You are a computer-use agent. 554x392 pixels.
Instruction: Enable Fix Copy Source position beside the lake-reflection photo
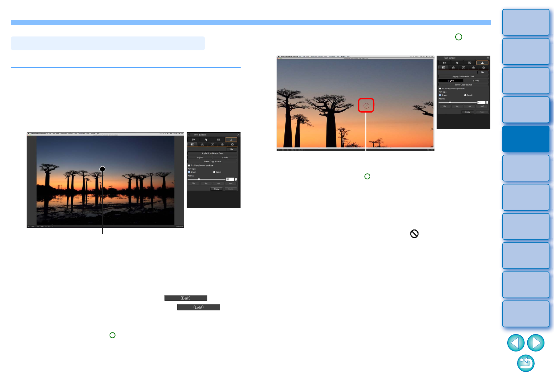(189, 166)
